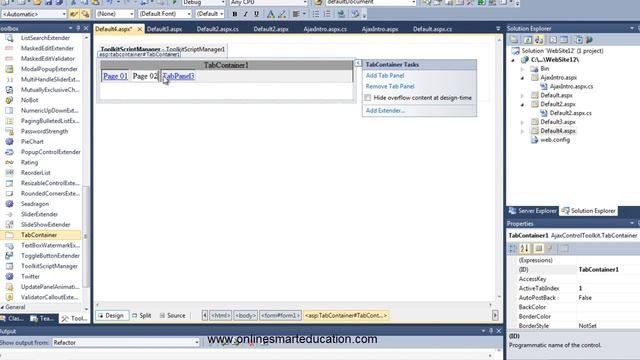Viewport: 640px width, 360px height.
Task: Click the body breadcrumb tag
Action: (x=245, y=316)
